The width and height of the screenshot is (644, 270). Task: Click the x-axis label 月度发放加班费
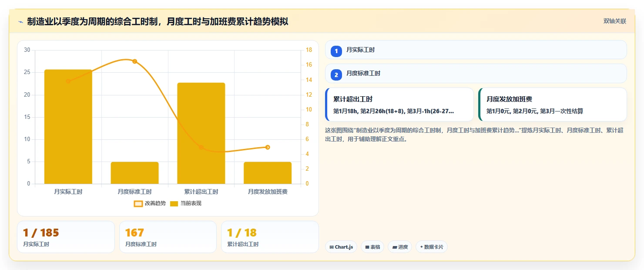click(268, 192)
